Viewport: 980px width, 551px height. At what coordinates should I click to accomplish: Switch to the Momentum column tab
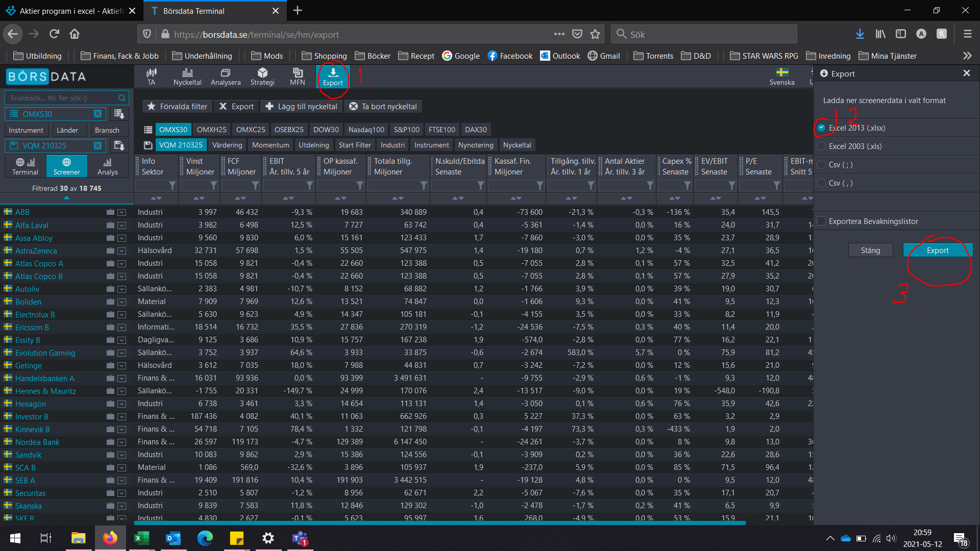271,145
